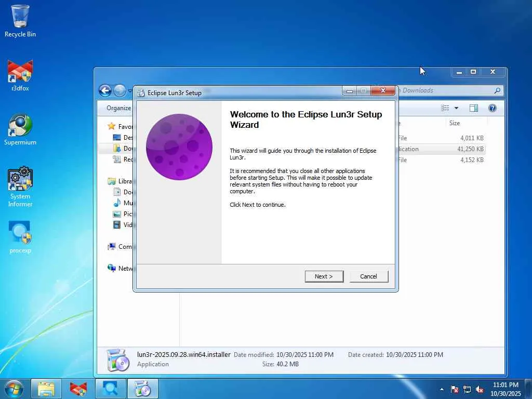
Task: Go back in the Explorer window
Action: 105,90
